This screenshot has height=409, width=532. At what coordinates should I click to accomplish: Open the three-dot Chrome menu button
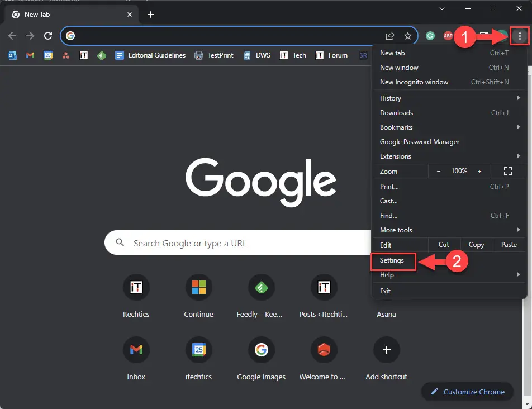tap(520, 36)
